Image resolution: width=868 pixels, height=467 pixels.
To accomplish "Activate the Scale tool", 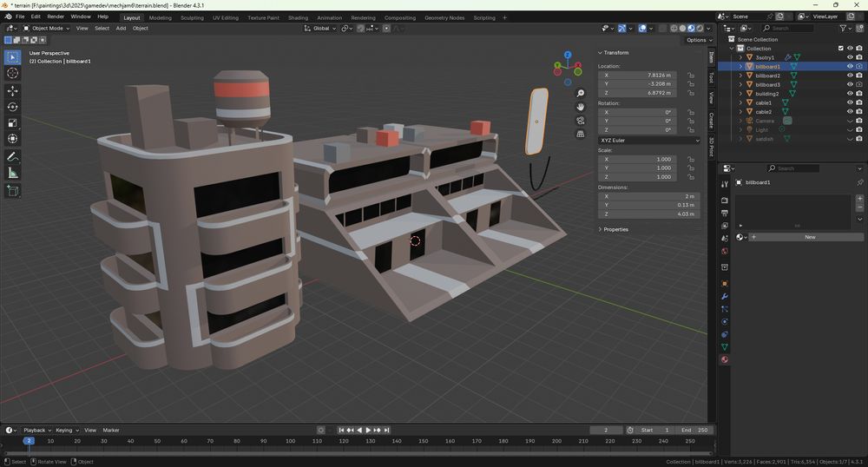I will [x=13, y=123].
